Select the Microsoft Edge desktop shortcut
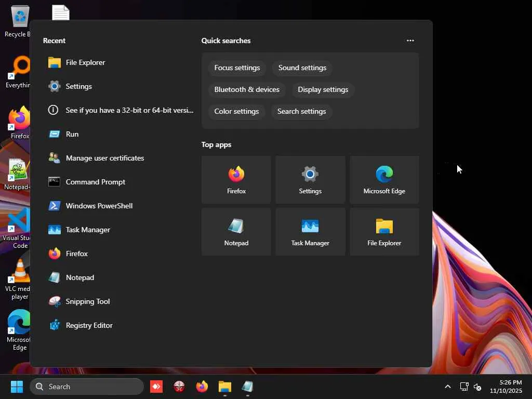532x399 pixels. pyautogui.click(x=17, y=330)
